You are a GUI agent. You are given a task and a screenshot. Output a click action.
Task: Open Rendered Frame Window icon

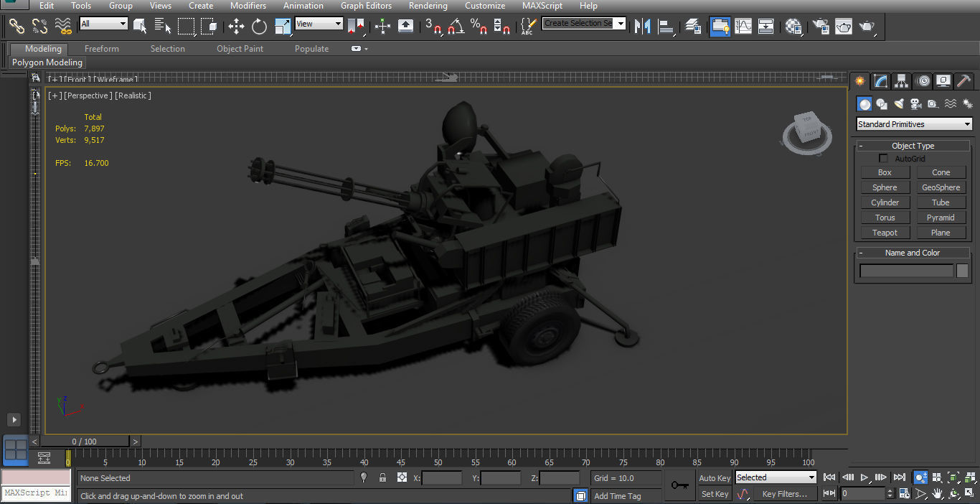844,27
